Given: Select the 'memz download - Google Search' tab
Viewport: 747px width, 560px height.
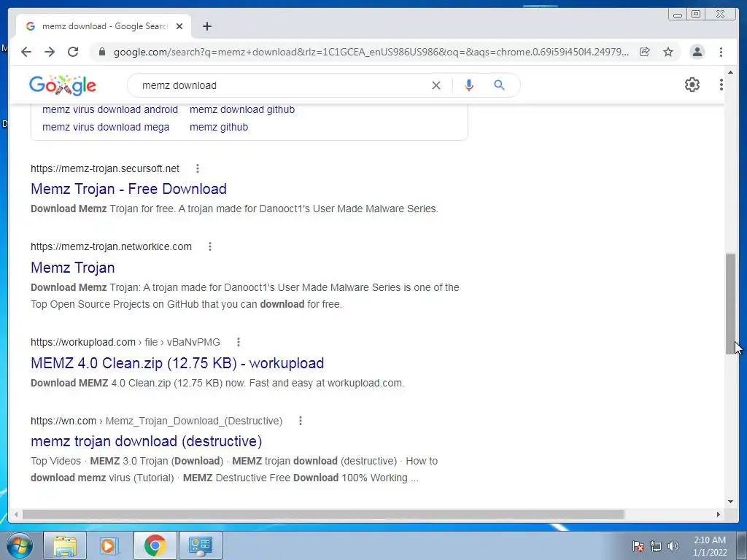Looking at the screenshot, I should (x=104, y=26).
